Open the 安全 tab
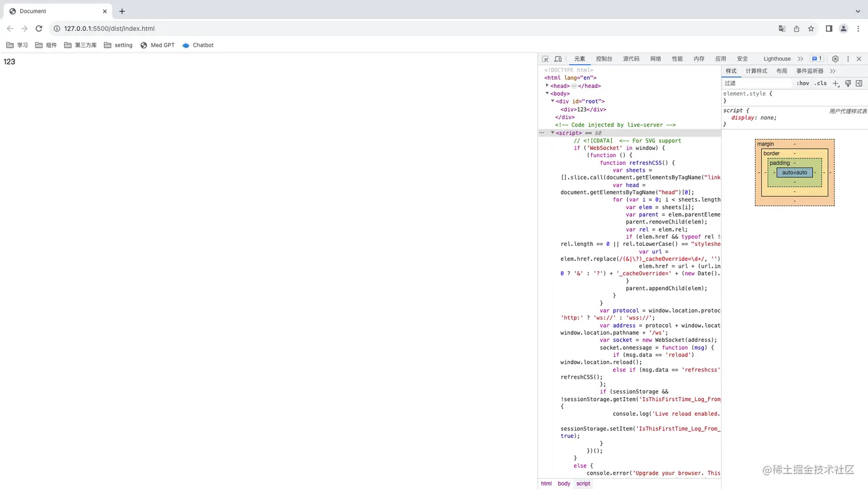This screenshot has height=489, width=868. [x=742, y=59]
